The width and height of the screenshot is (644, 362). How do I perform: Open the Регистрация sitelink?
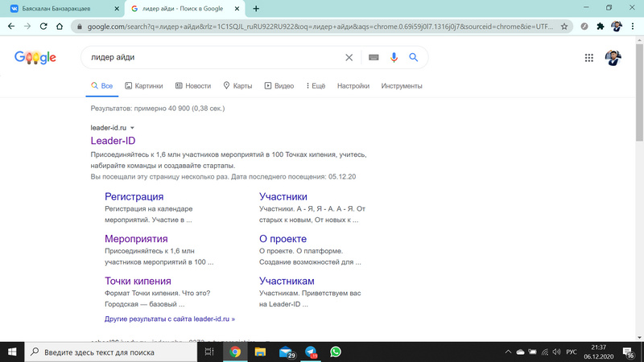134,196
